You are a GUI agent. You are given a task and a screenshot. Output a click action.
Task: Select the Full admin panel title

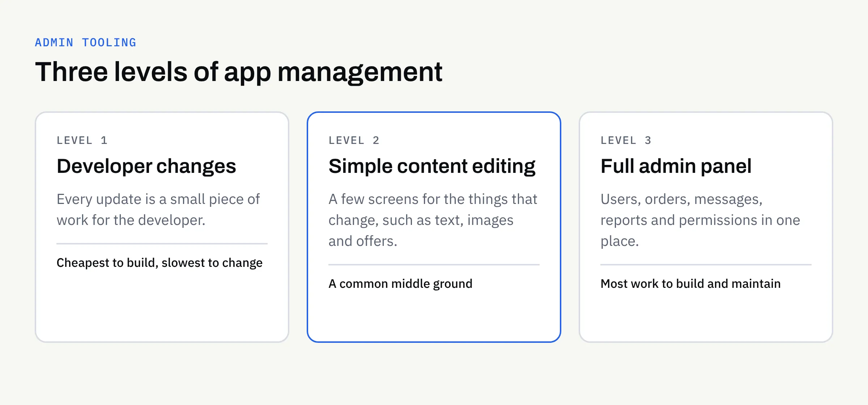(x=676, y=167)
